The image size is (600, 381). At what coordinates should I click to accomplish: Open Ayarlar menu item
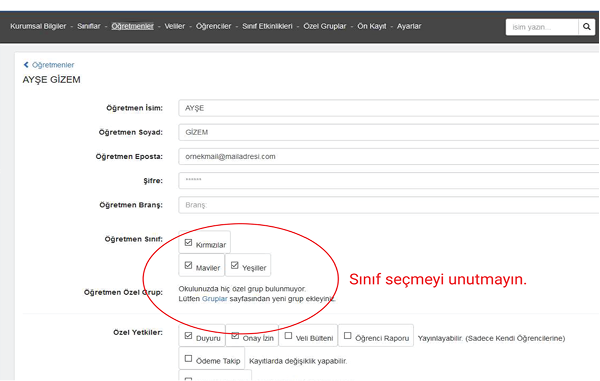point(409,26)
